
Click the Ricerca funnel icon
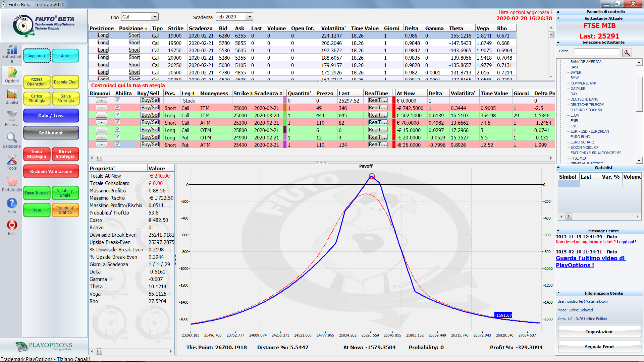pos(12,116)
